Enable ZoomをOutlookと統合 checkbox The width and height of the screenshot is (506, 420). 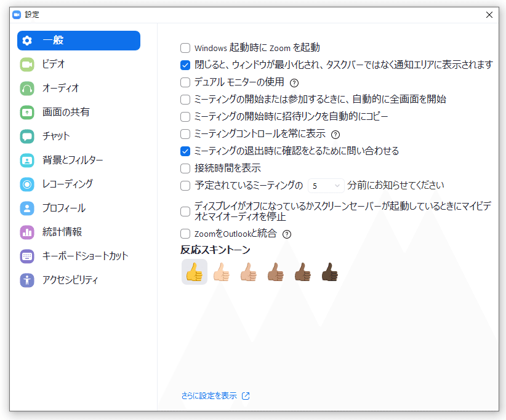point(185,234)
